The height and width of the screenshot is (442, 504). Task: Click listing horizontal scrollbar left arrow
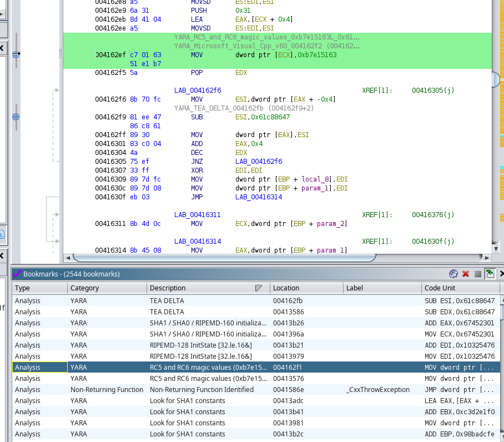pyautogui.click(x=68, y=258)
